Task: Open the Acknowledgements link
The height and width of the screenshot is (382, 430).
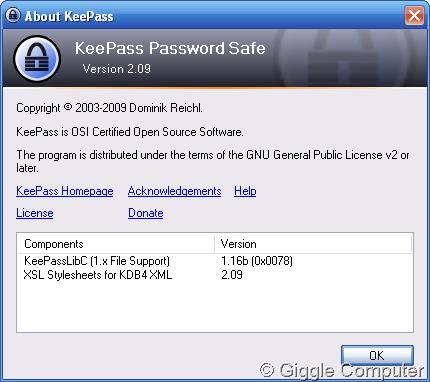Action: click(x=174, y=191)
